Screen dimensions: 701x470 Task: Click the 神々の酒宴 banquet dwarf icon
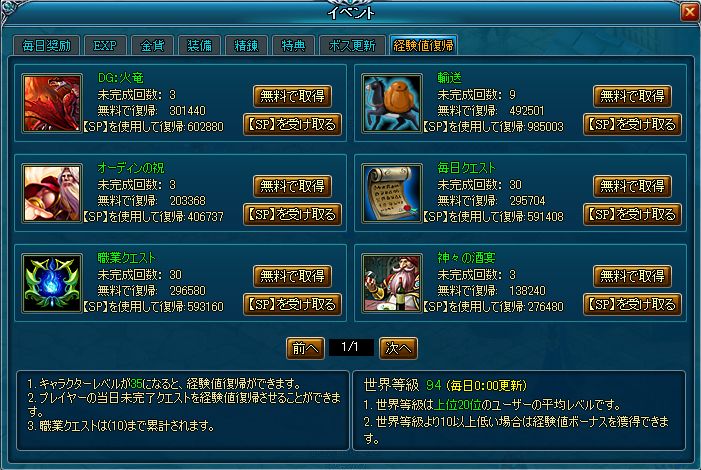392,283
